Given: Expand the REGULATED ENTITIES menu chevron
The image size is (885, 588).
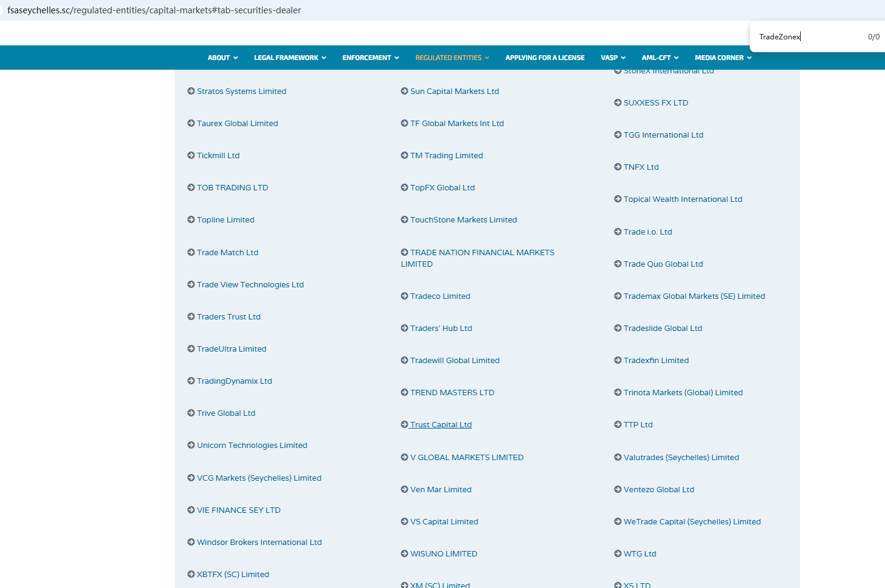Looking at the screenshot, I should coord(487,58).
